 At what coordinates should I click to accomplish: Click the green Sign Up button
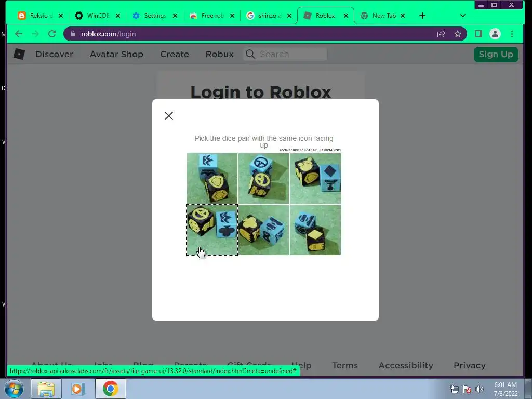click(496, 54)
